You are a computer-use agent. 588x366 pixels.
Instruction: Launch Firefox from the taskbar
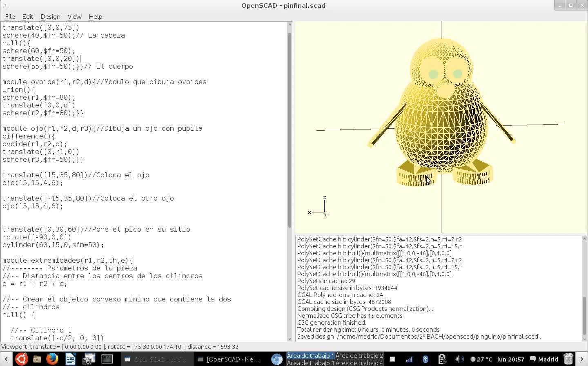coord(52,359)
